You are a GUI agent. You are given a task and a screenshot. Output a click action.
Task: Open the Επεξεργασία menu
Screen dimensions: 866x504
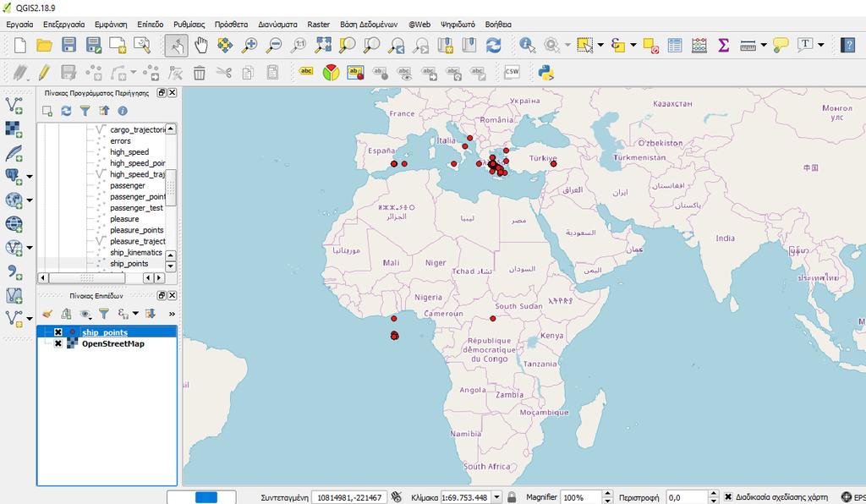point(64,25)
